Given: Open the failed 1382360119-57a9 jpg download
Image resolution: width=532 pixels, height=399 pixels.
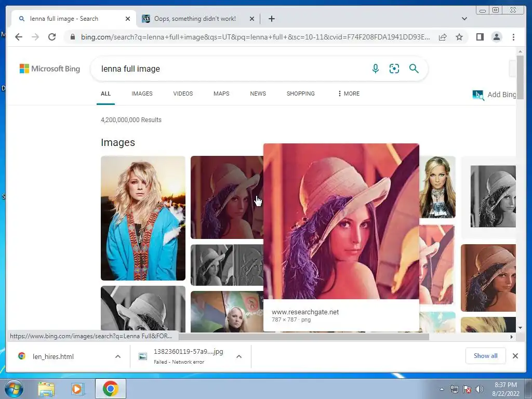Looking at the screenshot, I should pos(188,356).
